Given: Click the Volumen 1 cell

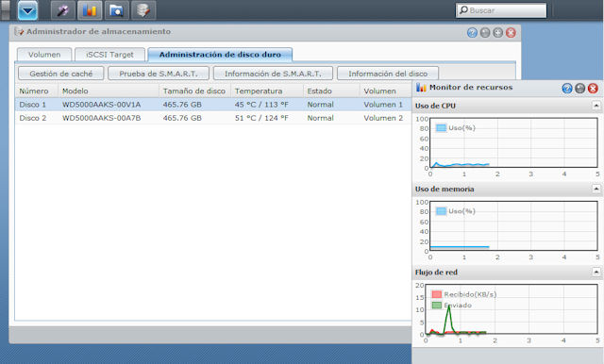Looking at the screenshot, I should (383, 105).
